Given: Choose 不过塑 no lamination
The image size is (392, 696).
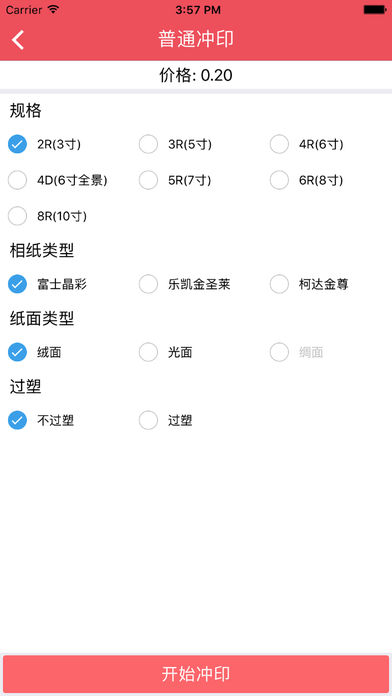Looking at the screenshot, I should coord(41,420).
